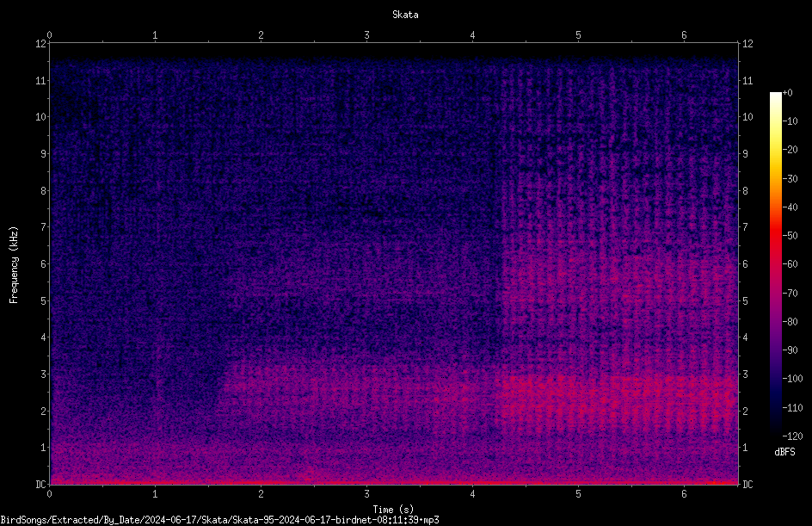The width and height of the screenshot is (812, 526).
Task: Click the -50 level on color bar
Action: 790,235
